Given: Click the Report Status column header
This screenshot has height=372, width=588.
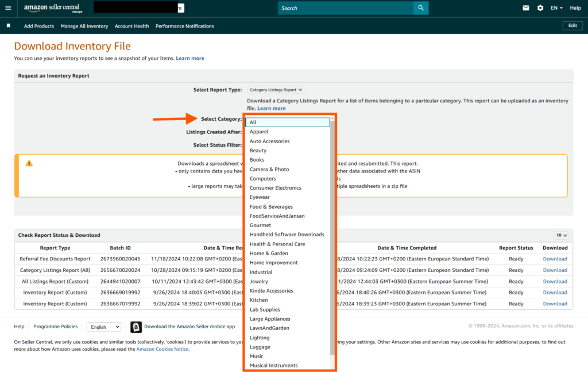Looking at the screenshot, I should pyautogui.click(x=516, y=248).
